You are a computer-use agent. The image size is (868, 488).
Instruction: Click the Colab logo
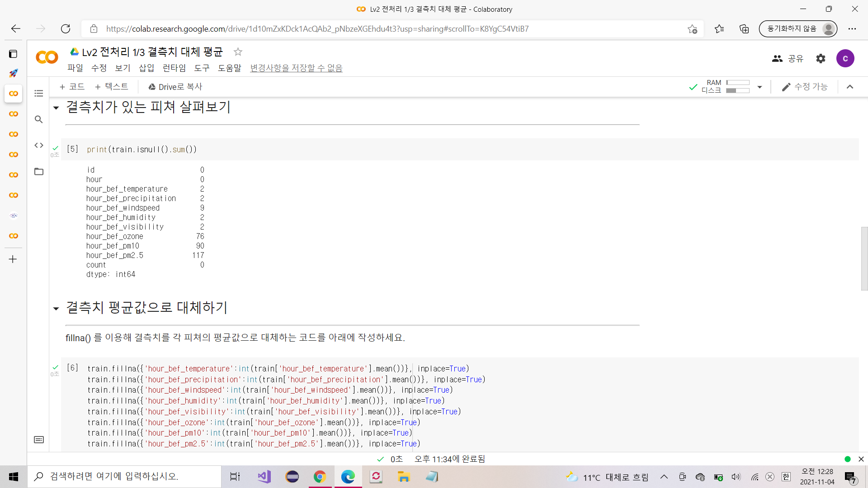[x=47, y=57]
